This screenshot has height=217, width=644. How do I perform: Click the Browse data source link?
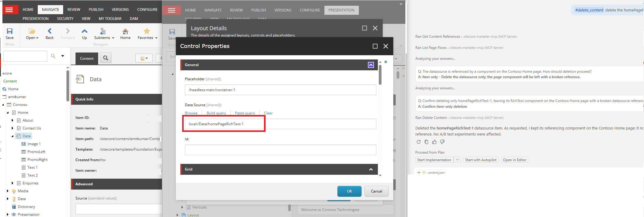coord(191,113)
